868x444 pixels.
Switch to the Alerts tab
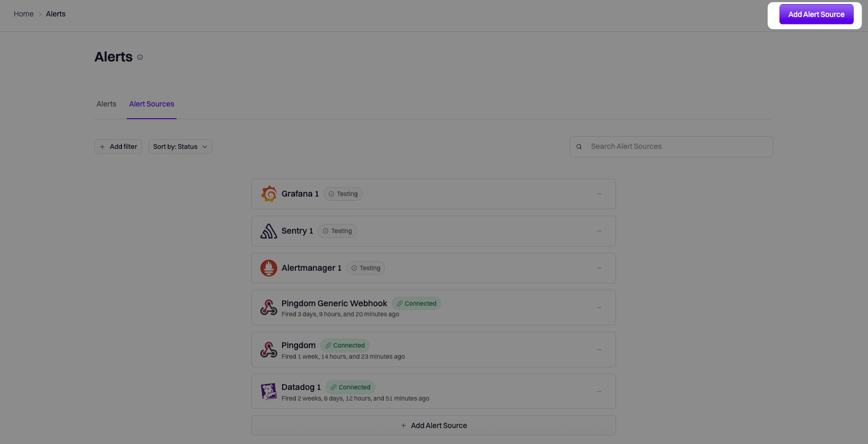106,104
